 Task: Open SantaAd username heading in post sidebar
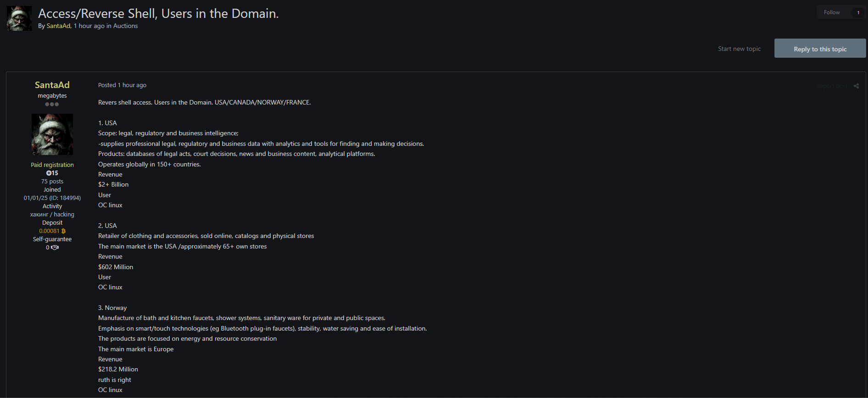pyautogui.click(x=52, y=85)
